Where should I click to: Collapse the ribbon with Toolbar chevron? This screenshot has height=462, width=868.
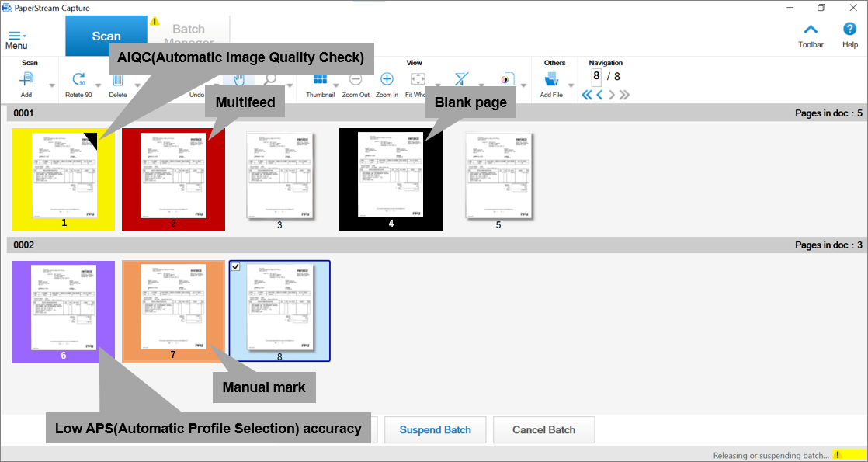click(x=811, y=30)
